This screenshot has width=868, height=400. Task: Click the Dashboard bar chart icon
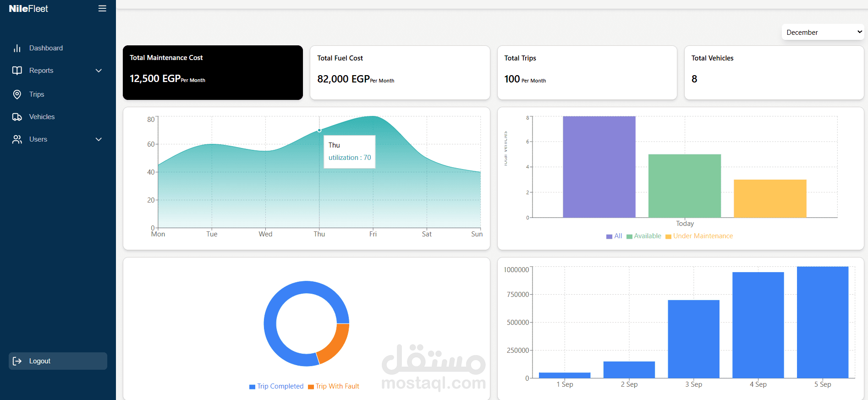coord(17,48)
